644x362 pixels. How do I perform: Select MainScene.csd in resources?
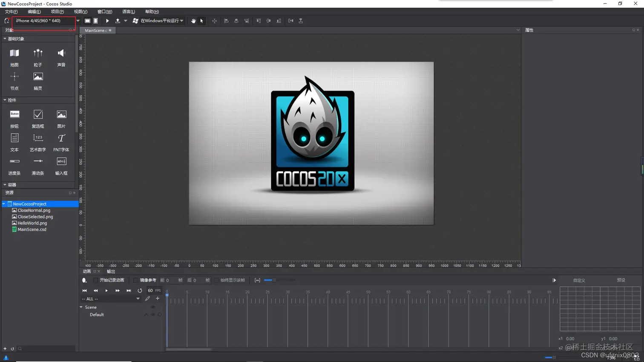coord(32,229)
